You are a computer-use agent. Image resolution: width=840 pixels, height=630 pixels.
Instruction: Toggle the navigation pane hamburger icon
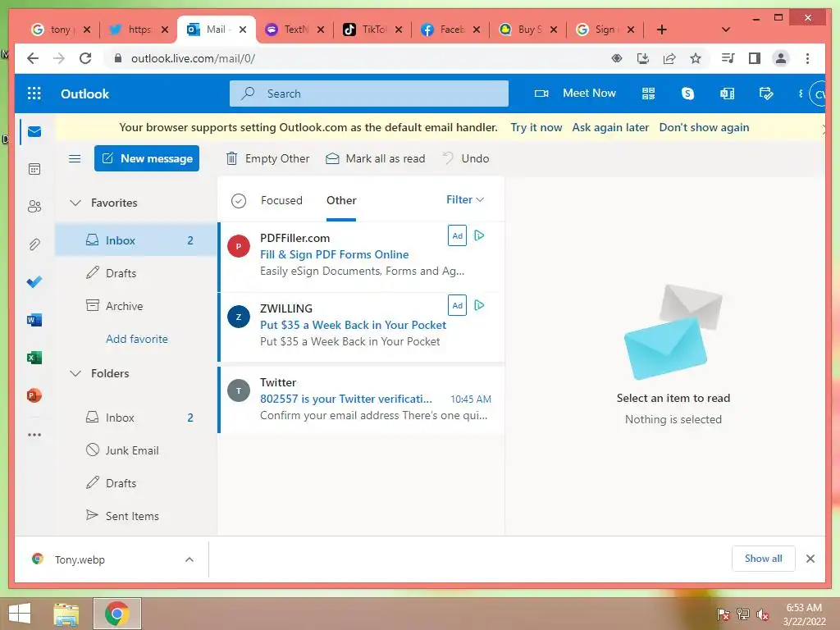tap(75, 158)
